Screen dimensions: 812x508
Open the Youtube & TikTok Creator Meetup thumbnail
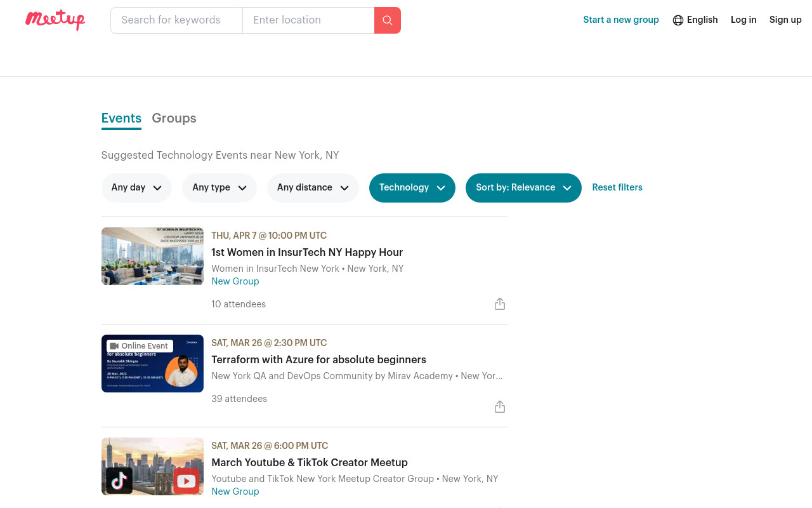pos(152,467)
